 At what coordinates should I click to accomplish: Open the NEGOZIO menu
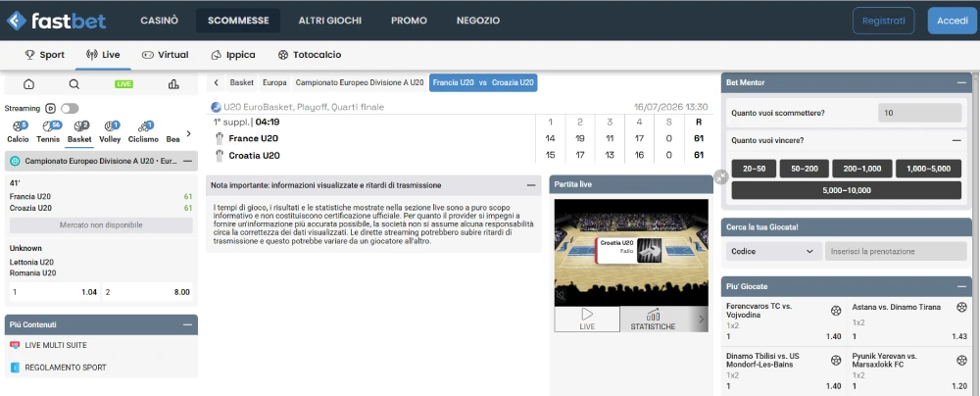click(478, 20)
